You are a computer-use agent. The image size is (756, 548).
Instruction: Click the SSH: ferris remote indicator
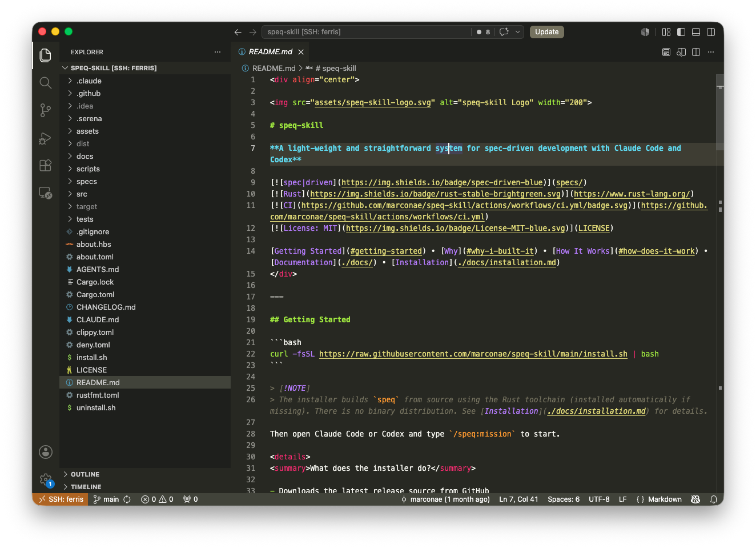(x=61, y=499)
